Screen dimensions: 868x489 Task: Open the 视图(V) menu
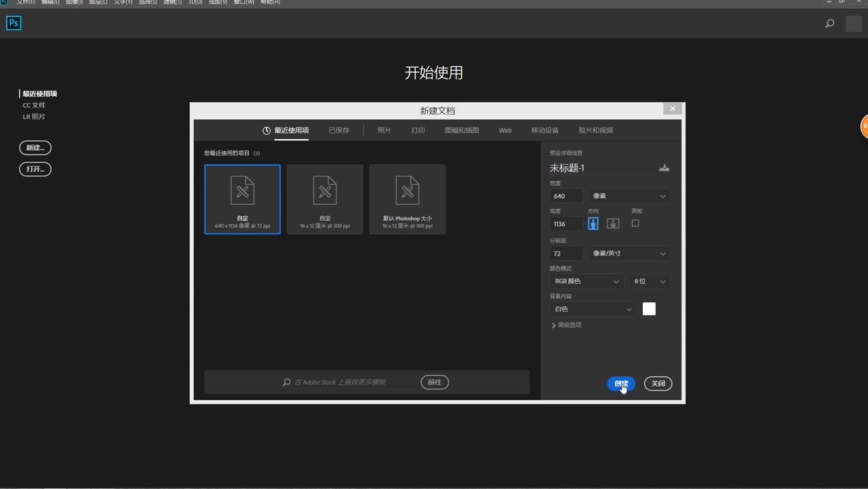[x=218, y=3]
